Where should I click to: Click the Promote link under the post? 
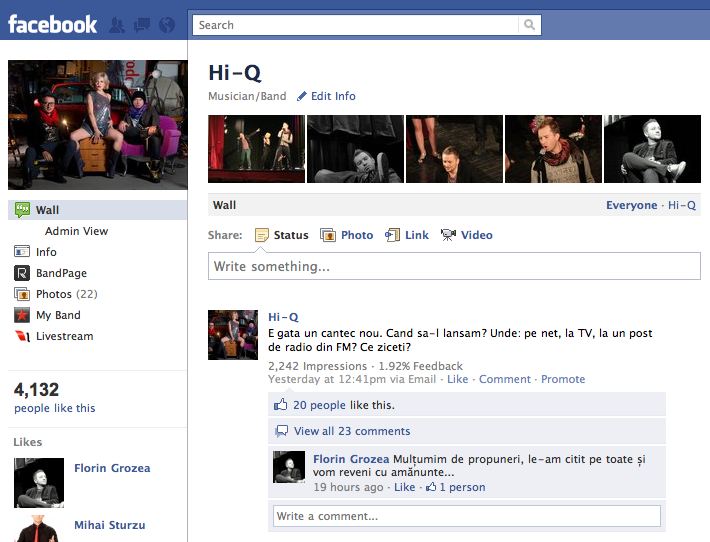[x=563, y=379]
